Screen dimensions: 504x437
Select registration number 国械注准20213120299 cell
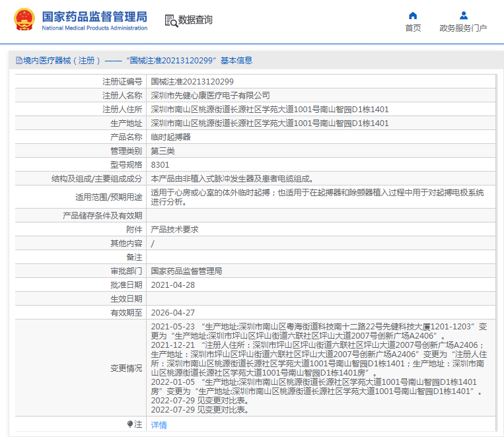tap(192, 82)
